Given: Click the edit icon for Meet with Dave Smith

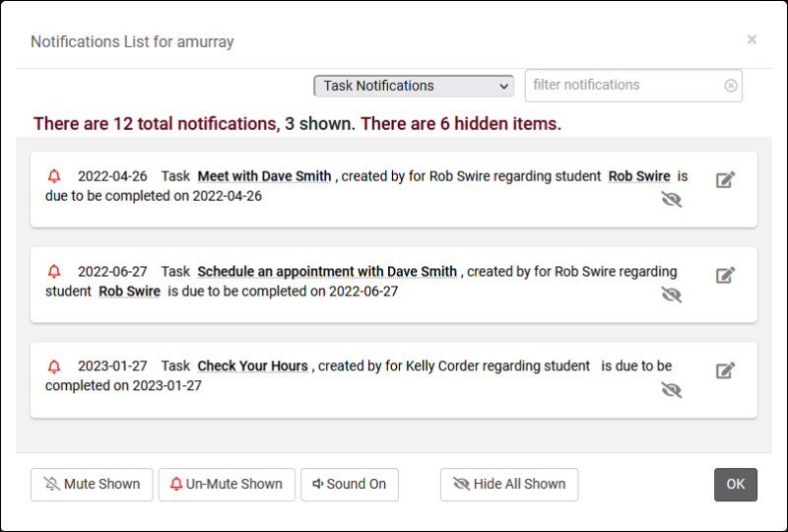Looking at the screenshot, I should pyautogui.click(x=725, y=179).
